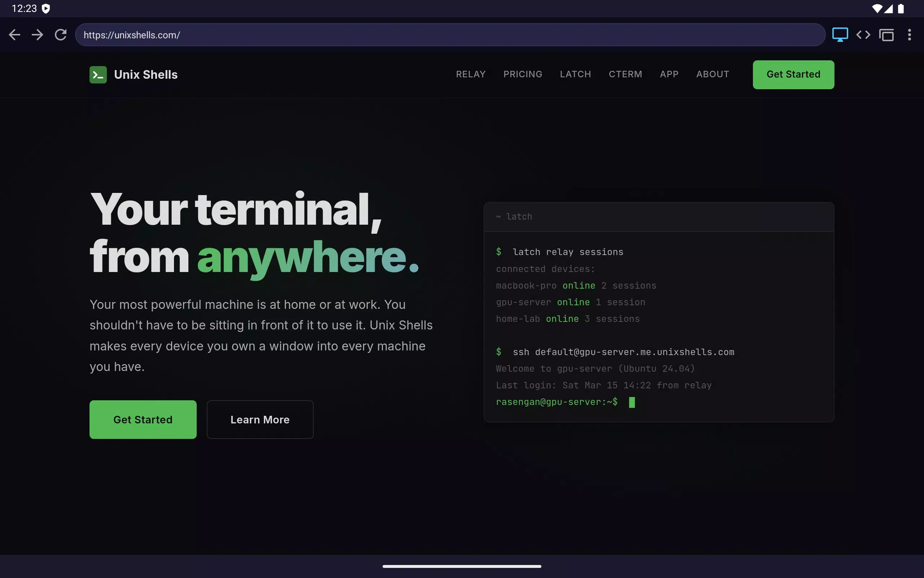Click the Unix Shells terminal logo icon
The width and height of the screenshot is (924, 578).
(x=98, y=74)
